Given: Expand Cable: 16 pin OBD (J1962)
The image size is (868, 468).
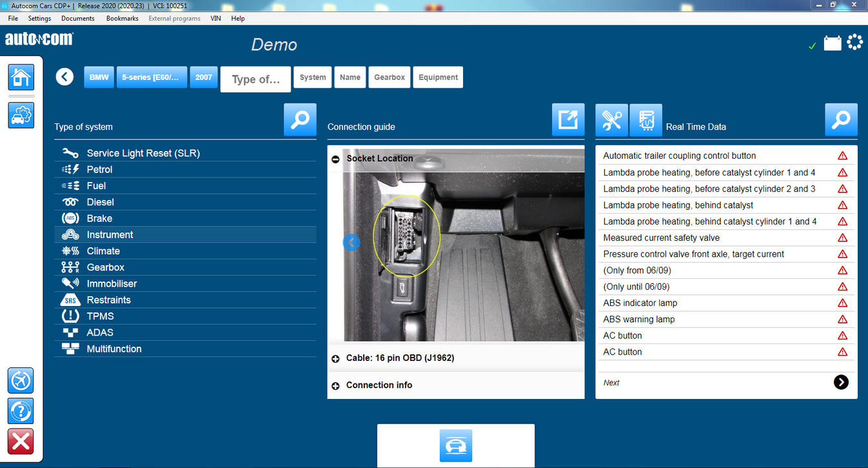Looking at the screenshot, I should 335,358.
